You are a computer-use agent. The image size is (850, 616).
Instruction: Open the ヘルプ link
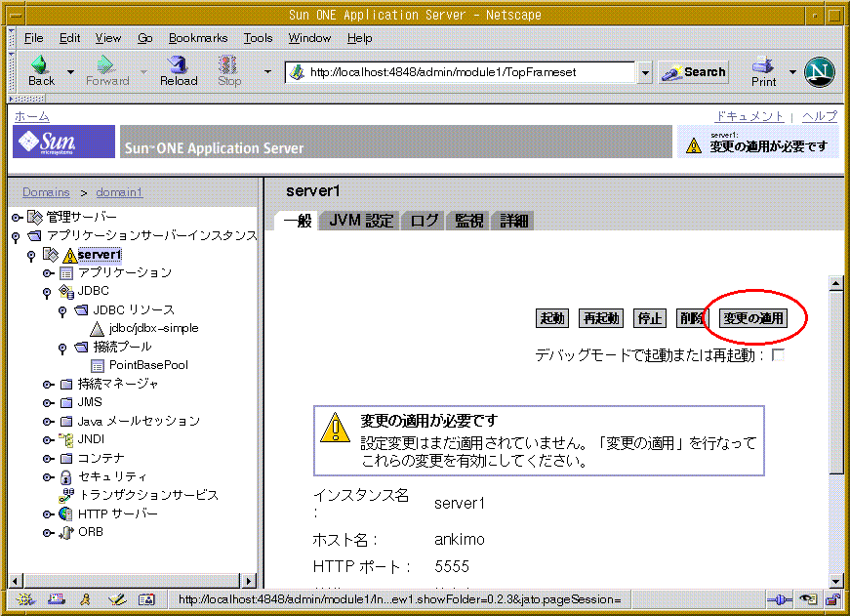(x=820, y=116)
